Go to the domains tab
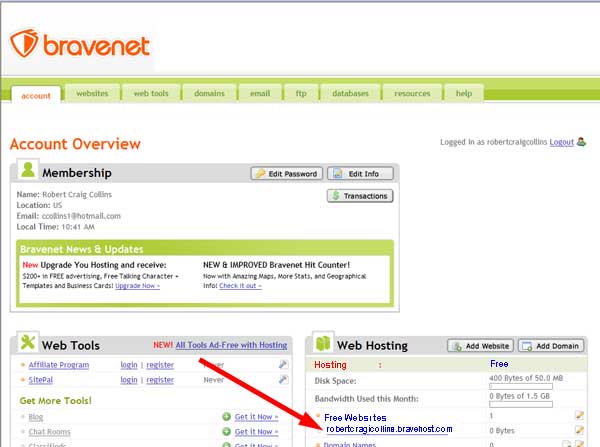 [209, 93]
